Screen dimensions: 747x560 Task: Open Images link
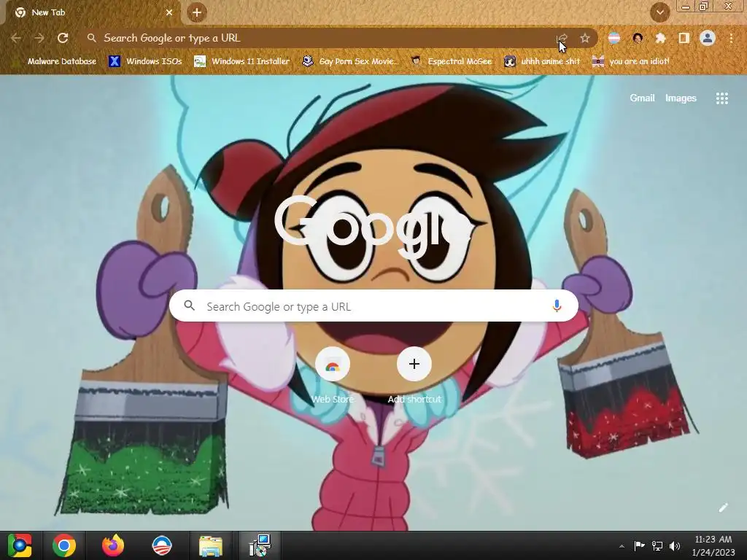coord(681,98)
